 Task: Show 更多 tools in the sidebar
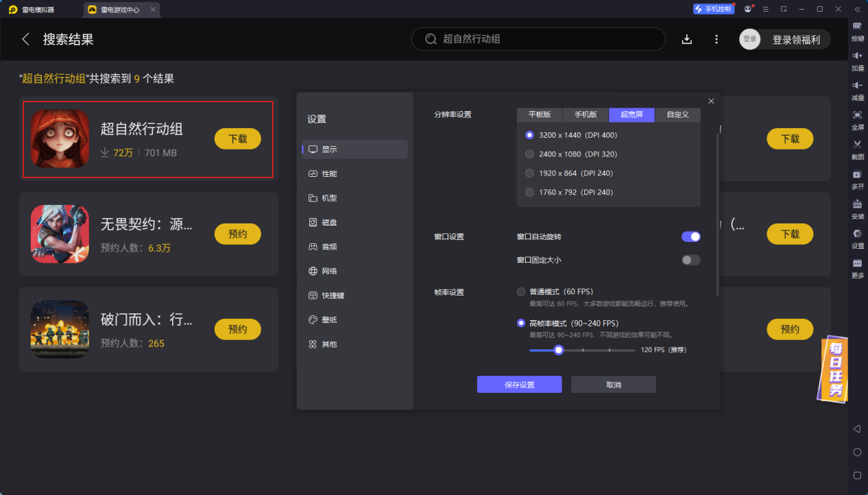[857, 267]
